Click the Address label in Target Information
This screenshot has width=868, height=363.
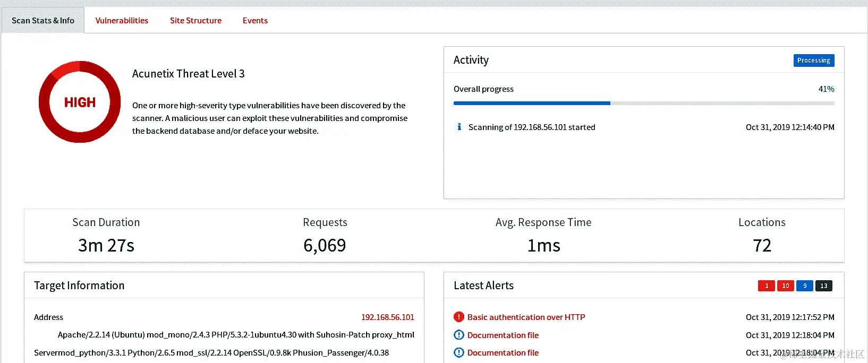coord(48,317)
